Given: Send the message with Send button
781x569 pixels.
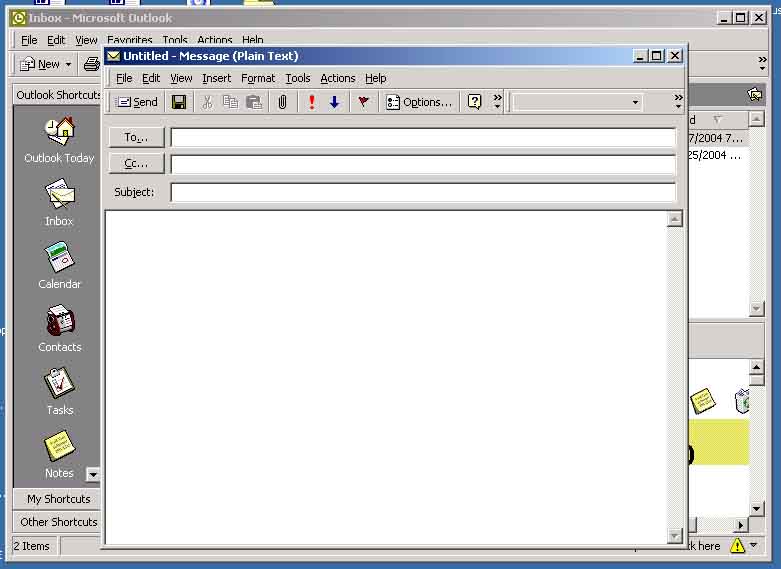Looking at the screenshot, I should (x=136, y=102).
